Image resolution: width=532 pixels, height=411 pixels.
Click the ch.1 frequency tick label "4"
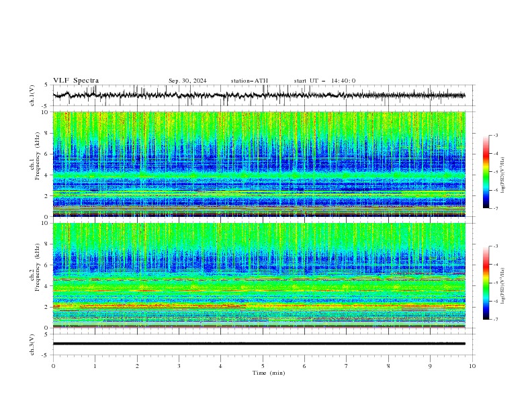(46, 175)
